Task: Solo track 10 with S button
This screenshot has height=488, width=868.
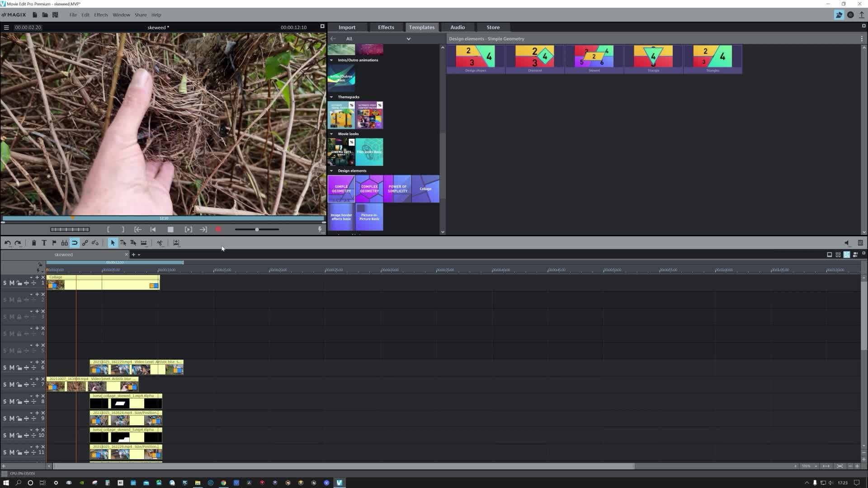Action: 5,436
